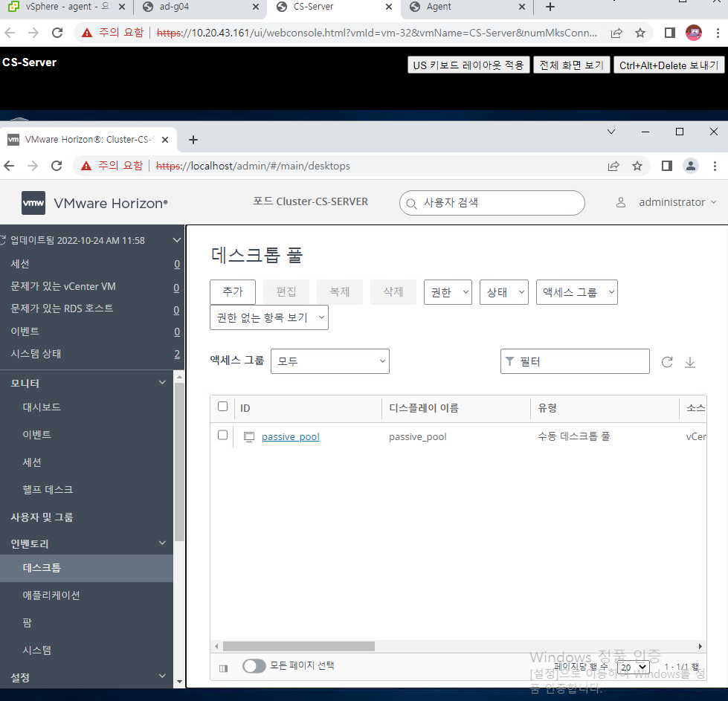
Task: Change rows per page value 20
Action: coord(634,667)
